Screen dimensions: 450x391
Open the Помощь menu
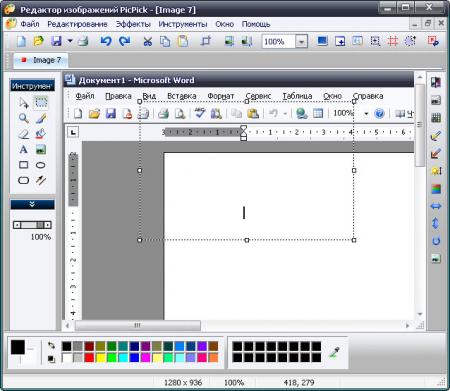coord(256,24)
